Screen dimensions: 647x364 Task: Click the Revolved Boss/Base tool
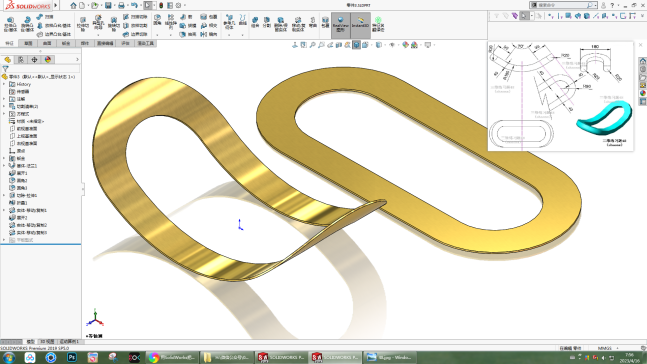(27, 25)
